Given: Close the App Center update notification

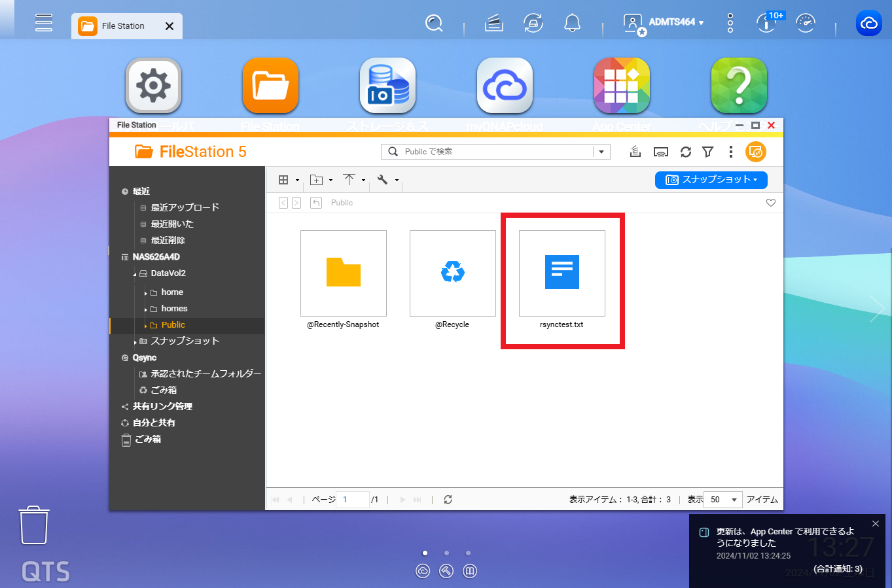Looking at the screenshot, I should tap(876, 524).
